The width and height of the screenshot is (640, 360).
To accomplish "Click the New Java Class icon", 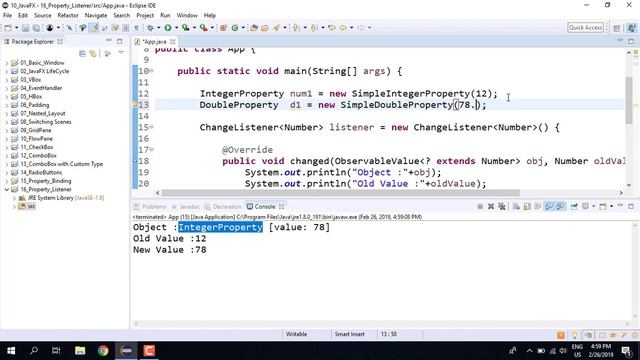I will pos(235,28).
